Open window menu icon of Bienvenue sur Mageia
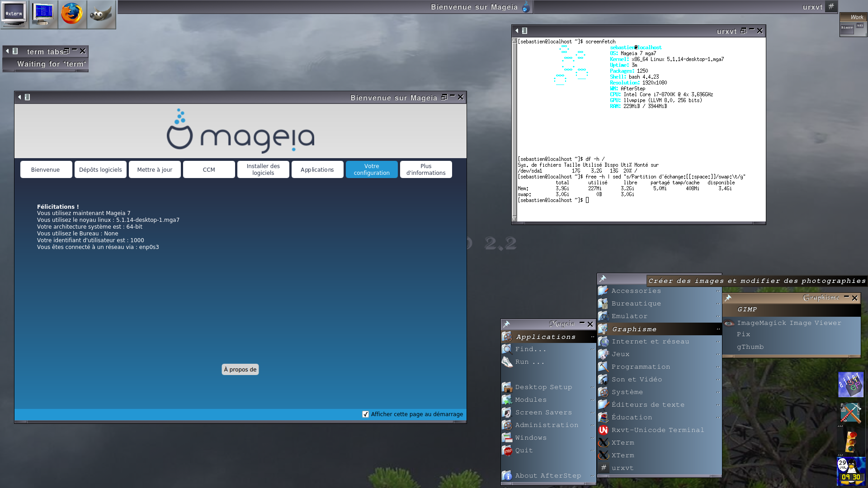This screenshot has width=868, height=488. pyautogui.click(x=27, y=97)
